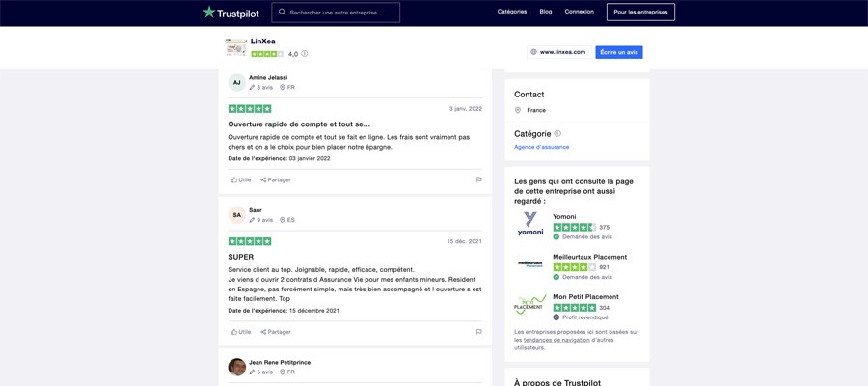The width and height of the screenshot is (868, 386).
Task: Flag the 15 déc. 2021 review
Action: (x=478, y=332)
